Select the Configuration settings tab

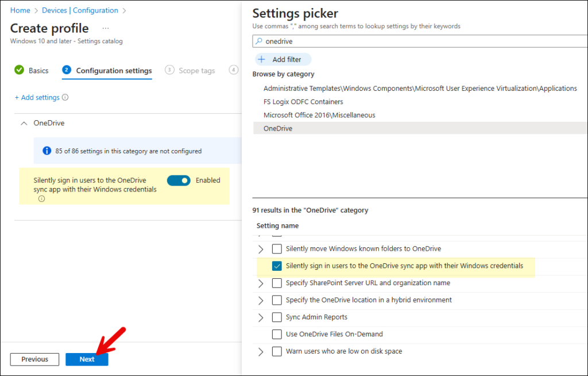pyautogui.click(x=107, y=71)
